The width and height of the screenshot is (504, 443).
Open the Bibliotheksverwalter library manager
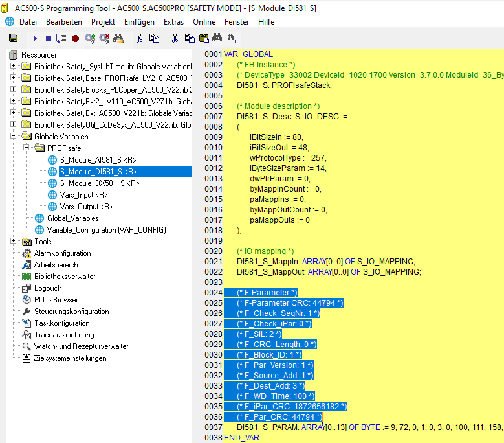(65, 277)
